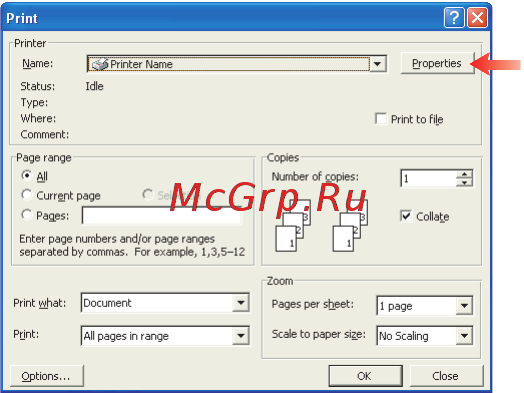
Task: Enable the Print to file checkbox
Action: [381, 119]
